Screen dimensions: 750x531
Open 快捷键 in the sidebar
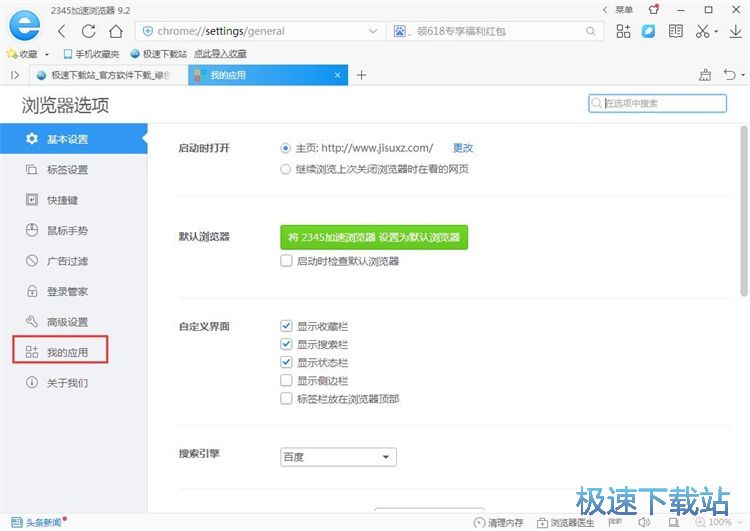click(x=74, y=200)
